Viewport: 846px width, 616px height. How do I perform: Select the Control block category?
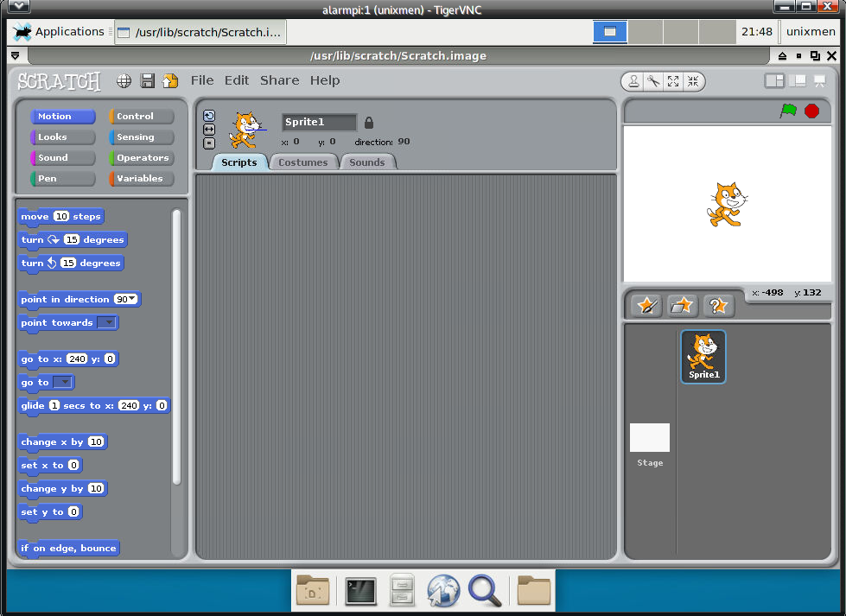(142, 116)
